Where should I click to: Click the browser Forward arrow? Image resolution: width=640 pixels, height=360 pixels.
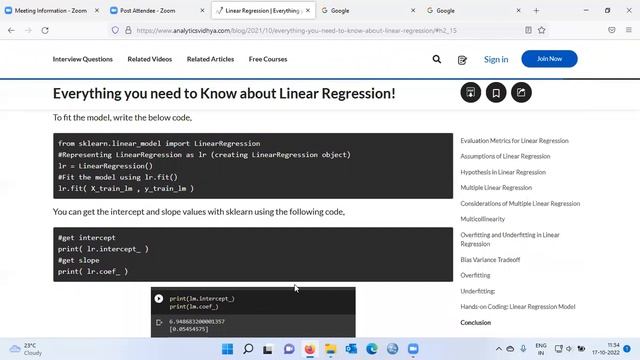(x=28, y=30)
